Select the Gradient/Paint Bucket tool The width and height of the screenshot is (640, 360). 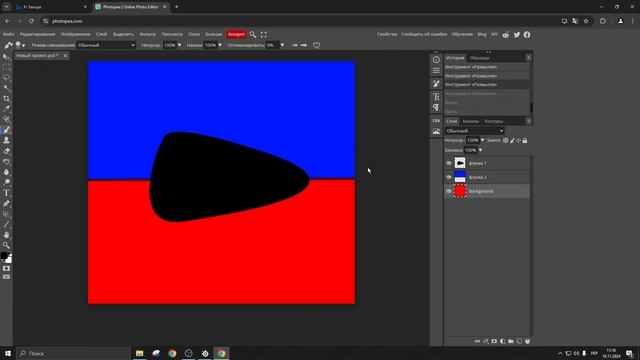point(6,162)
